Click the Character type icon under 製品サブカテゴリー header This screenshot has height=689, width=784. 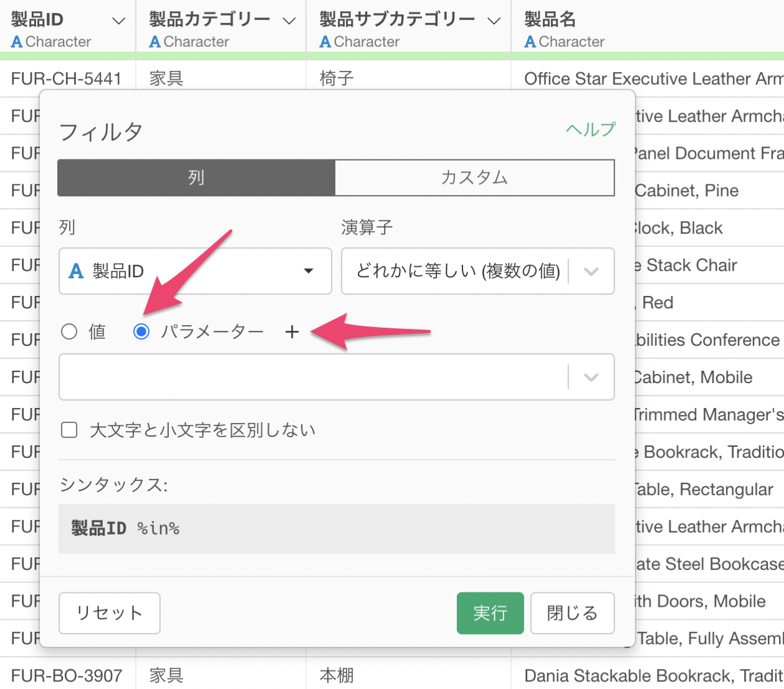point(325,42)
